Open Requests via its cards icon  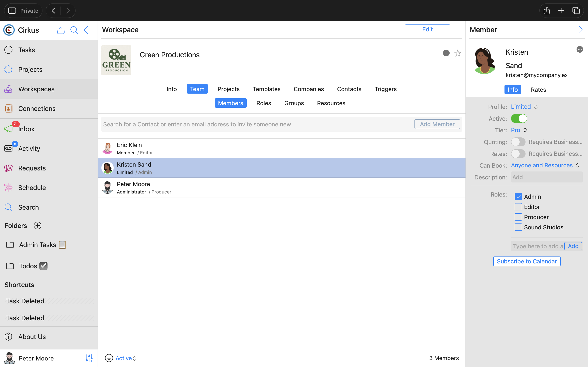[x=9, y=168]
